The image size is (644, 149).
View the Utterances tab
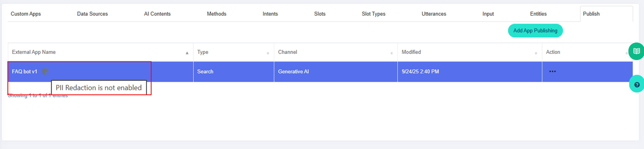434,14
